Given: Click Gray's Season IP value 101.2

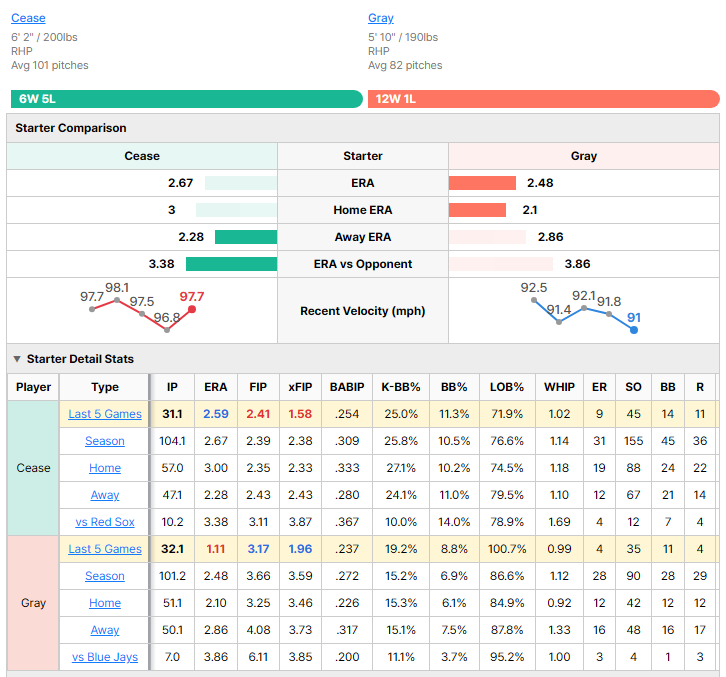Looking at the screenshot, I should (x=172, y=576).
